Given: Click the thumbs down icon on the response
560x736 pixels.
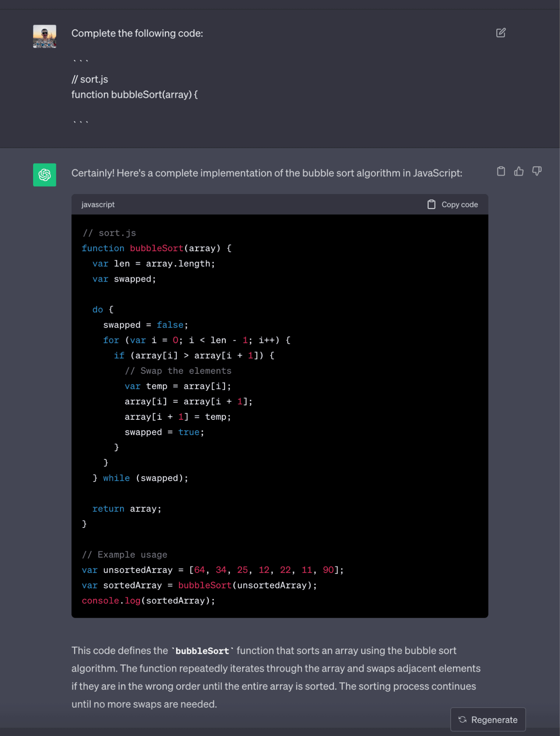Looking at the screenshot, I should tap(536, 171).
